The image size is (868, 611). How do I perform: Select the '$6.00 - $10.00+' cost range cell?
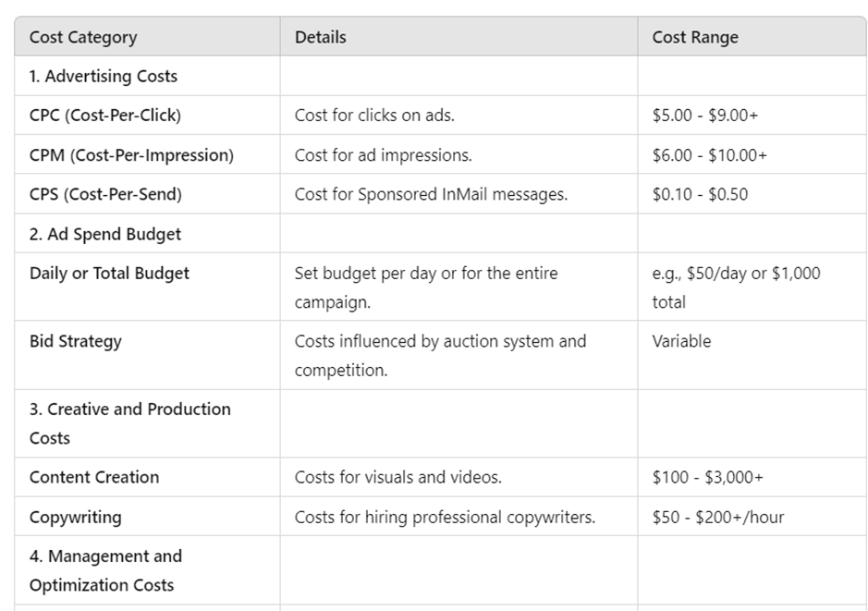(x=710, y=155)
